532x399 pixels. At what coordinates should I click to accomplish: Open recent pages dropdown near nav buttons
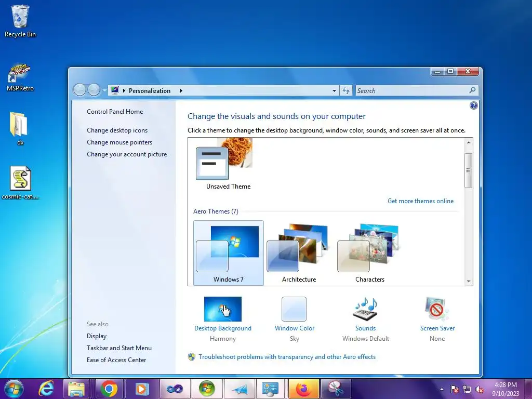104,90
